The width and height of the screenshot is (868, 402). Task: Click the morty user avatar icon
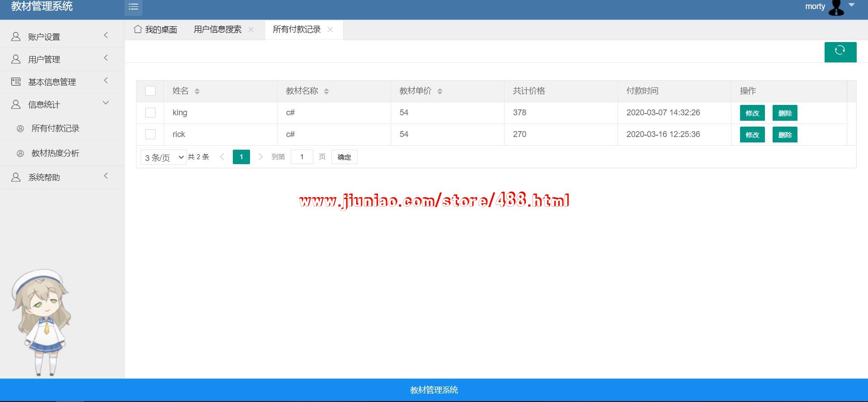coord(836,8)
